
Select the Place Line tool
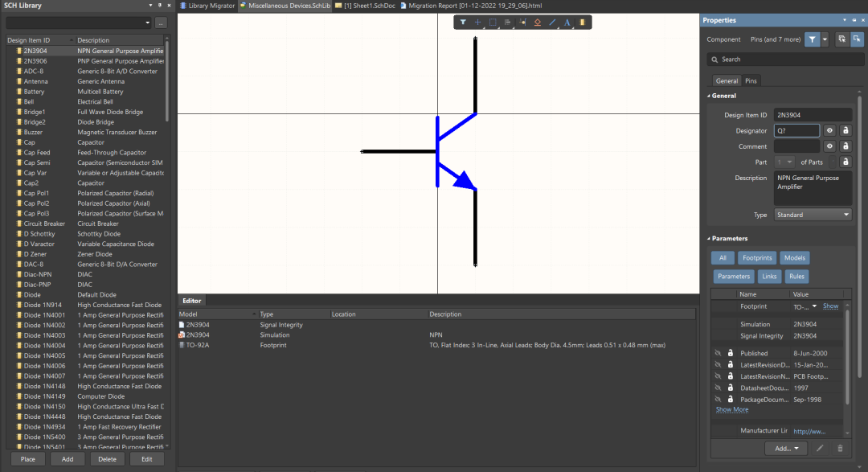tap(552, 23)
